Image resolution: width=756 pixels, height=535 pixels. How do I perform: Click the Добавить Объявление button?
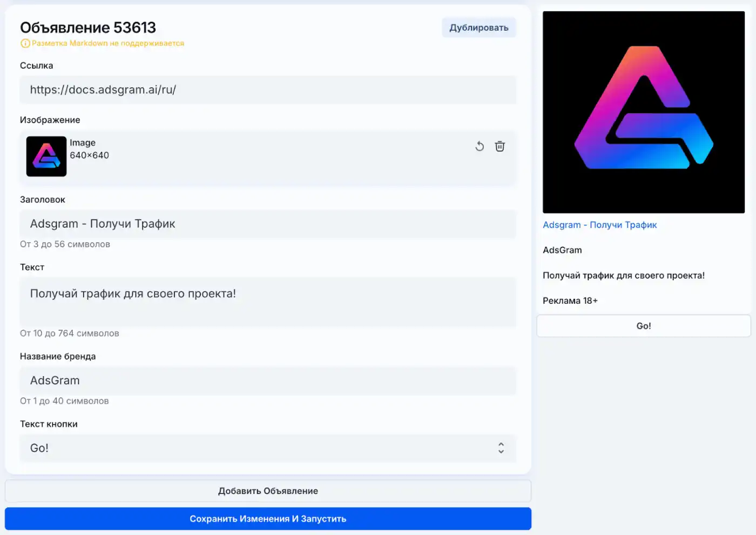tap(268, 491)
